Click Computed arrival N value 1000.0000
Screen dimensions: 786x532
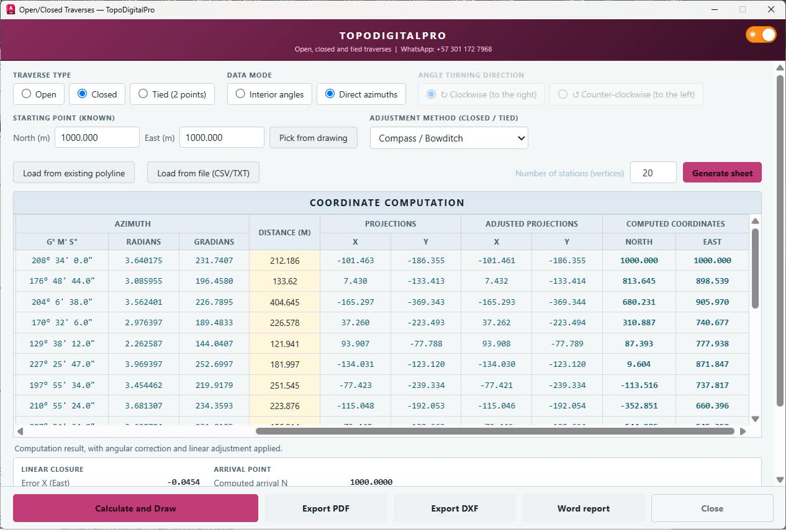point(371,482)
